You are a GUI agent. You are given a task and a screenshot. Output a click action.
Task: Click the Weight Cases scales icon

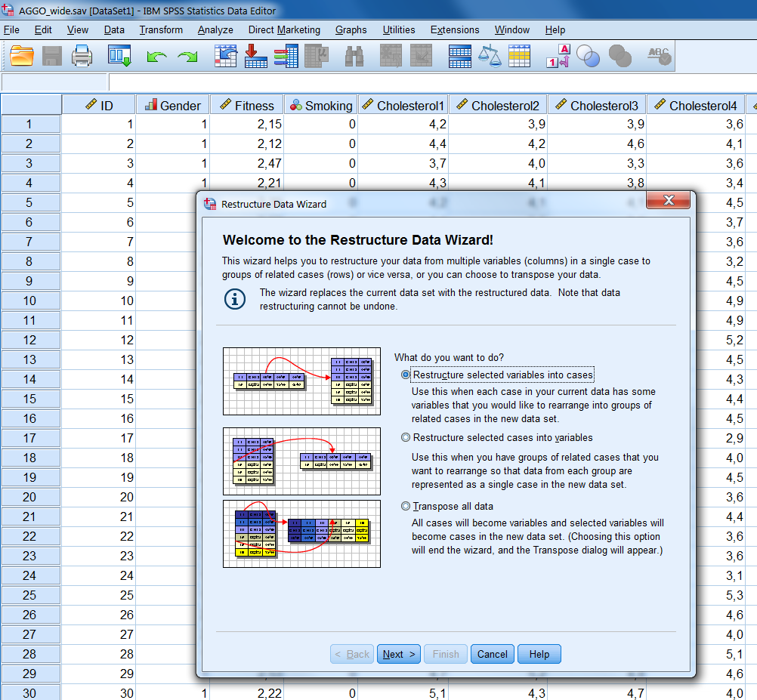point(490,55)
